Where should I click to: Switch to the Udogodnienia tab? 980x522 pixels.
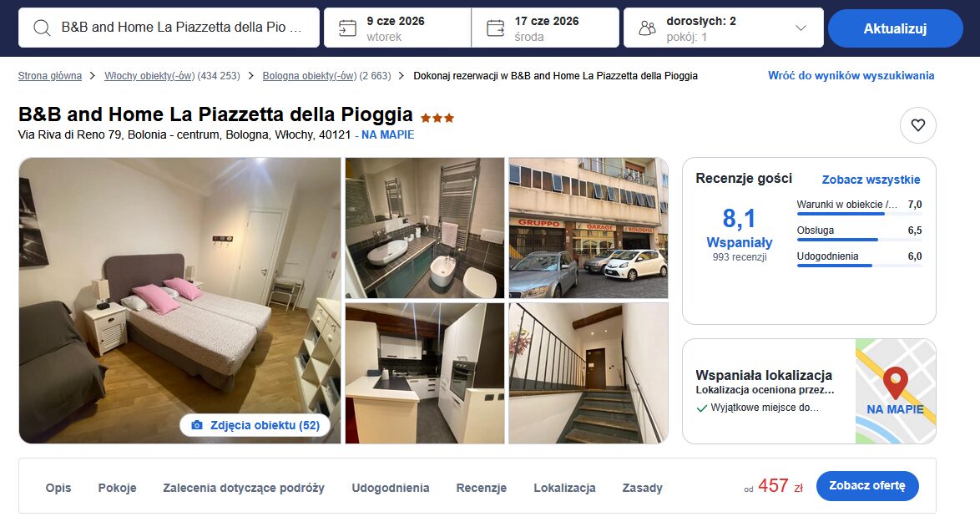pyautogui.click(x=390, y=488)
